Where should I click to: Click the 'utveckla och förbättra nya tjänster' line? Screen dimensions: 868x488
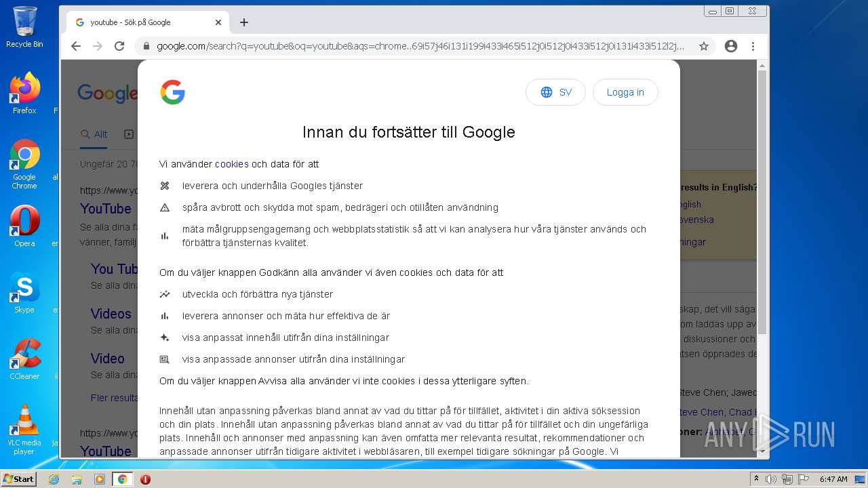(258, 294)
